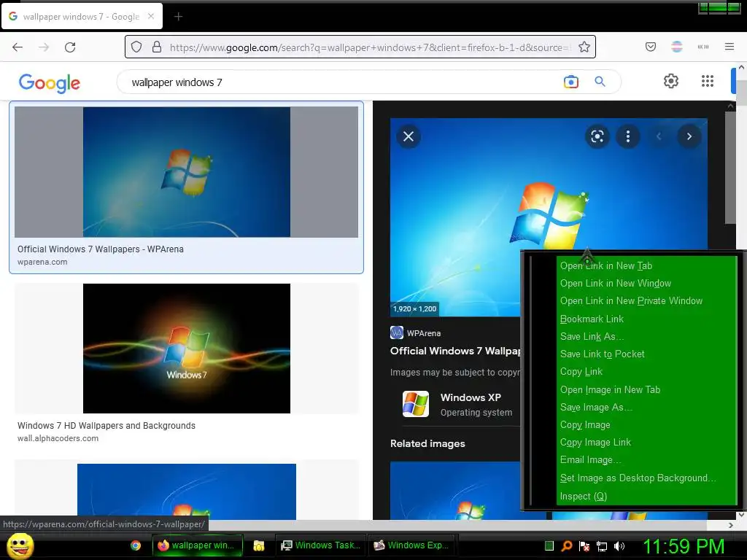747x560 pixels.
Task: Click the orange magnifier tray icon
Action: 566,546
